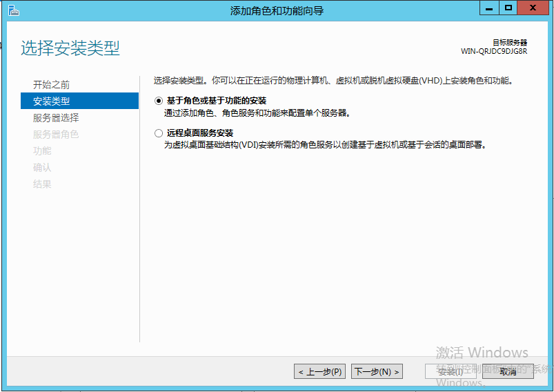Image resolution: width=554 pixels, height=392 pixels.
Task: Select 远程桌面服务安装 radio button
Action: point(159,133)
